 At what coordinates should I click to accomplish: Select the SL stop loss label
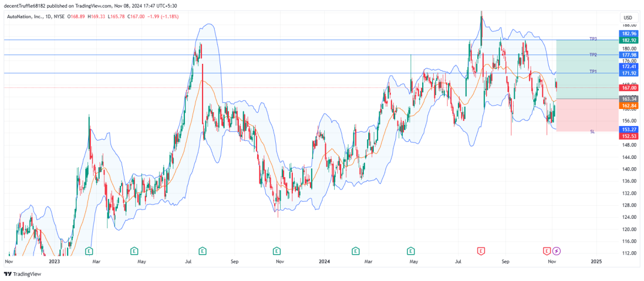pos(592,132)
